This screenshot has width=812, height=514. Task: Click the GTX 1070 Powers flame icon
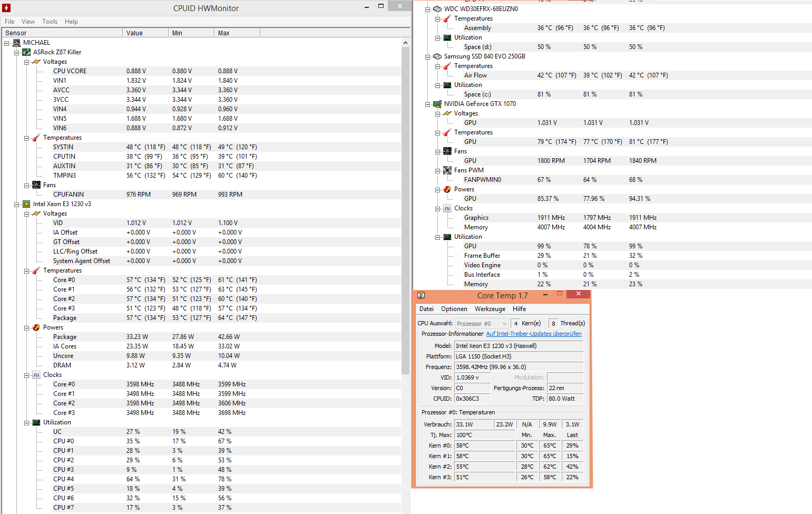(447, 189)
